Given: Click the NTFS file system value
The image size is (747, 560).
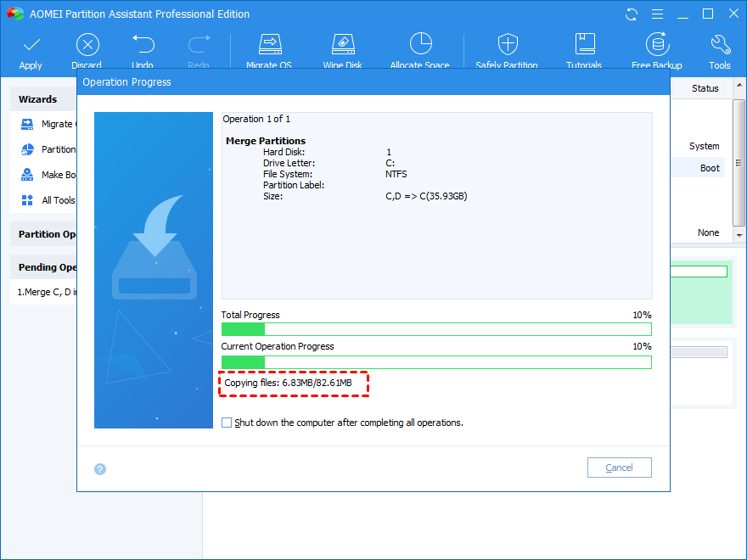Looking at the screenshot, I should (396, 174).
